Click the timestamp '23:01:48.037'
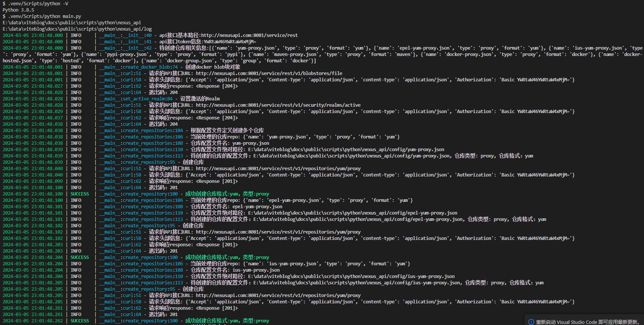 47,118
